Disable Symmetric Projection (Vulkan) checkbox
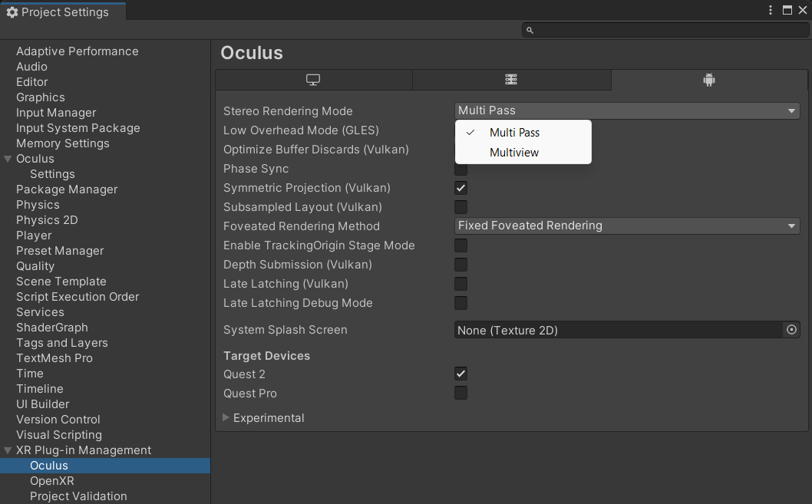The image size is (812, 504). tap(461, 188)
